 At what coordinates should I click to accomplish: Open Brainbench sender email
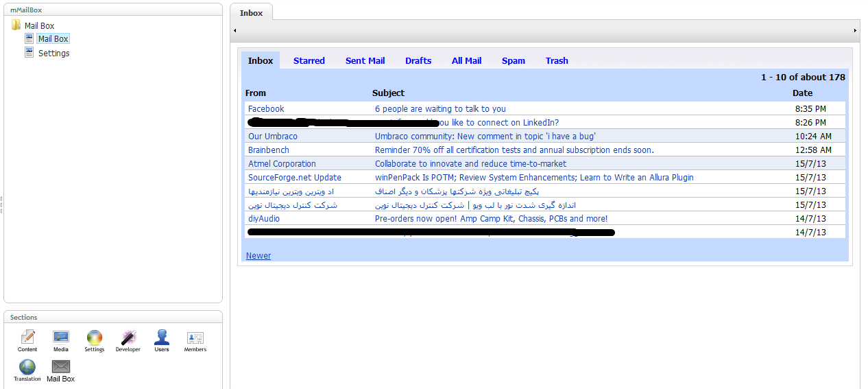point(269,150)
